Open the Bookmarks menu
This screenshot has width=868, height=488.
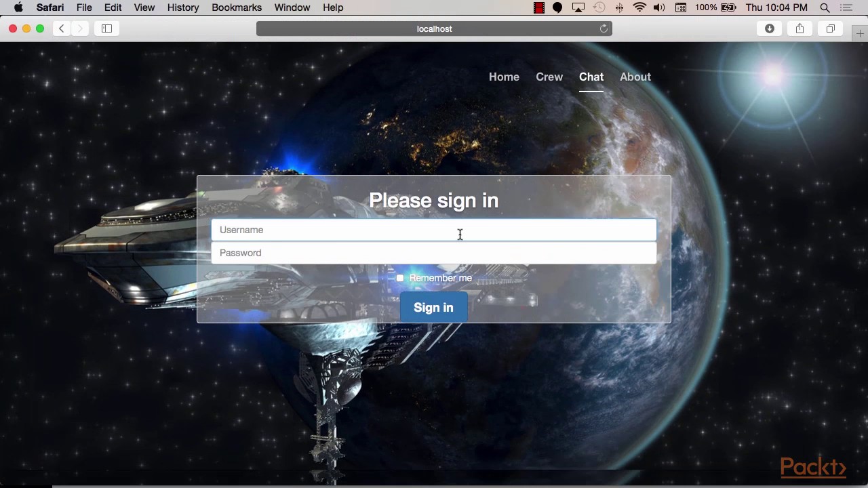pyautogui.click(x=237, y=7)
